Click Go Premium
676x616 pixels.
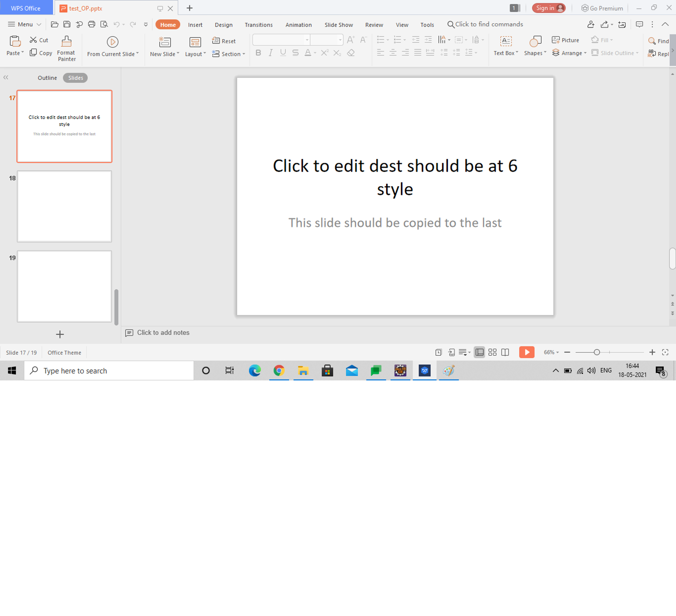click(602, 8)
